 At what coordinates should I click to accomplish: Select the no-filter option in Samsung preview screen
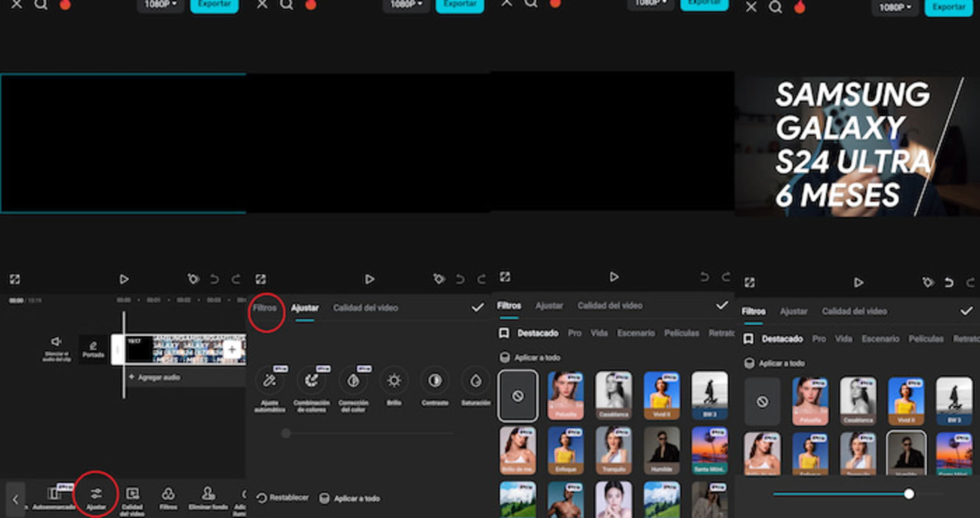(x=762, y=402)
